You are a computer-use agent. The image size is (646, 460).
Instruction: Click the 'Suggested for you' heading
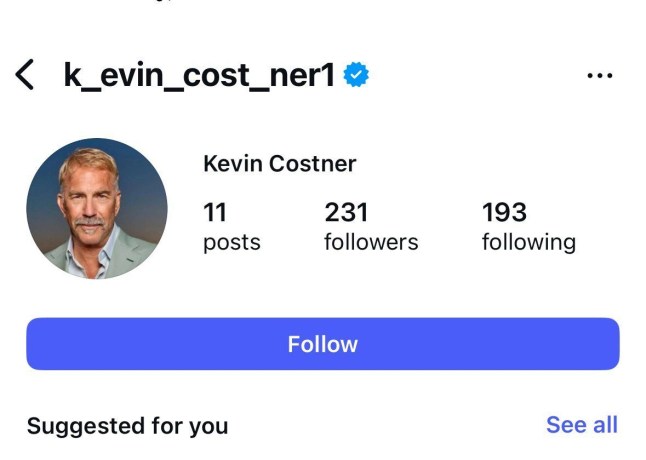tap(127, 426)
